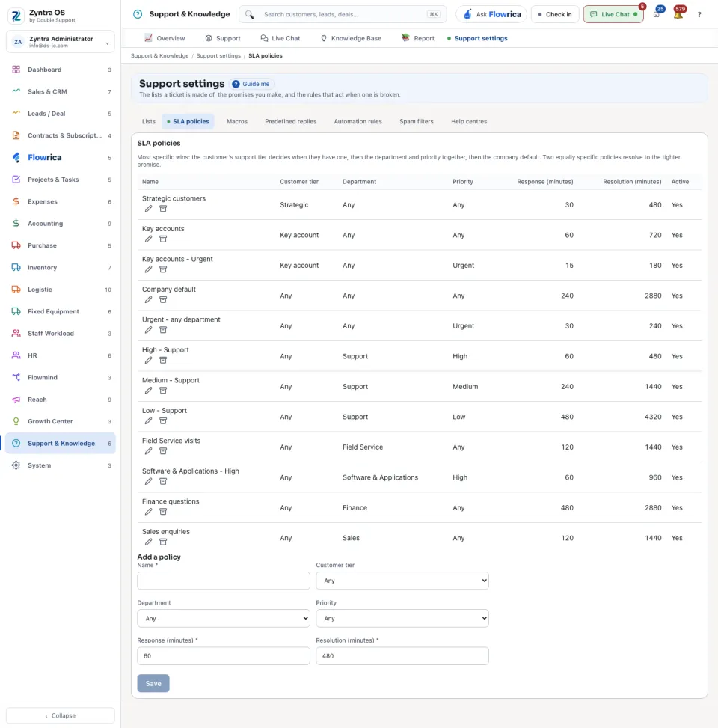This screenshot has height=728, width=718.
Task: Open Sales & CRM in the sidebar
Action: (x=61, y=91)
